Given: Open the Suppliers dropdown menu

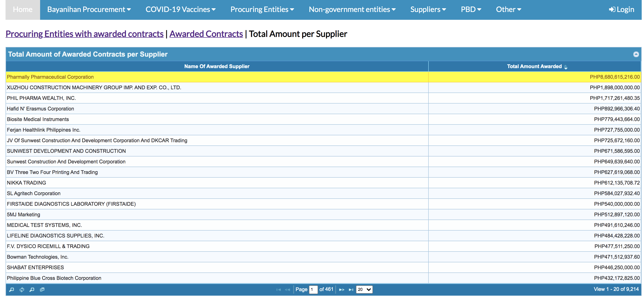Looking at the screenshot, I should [428, 9].
